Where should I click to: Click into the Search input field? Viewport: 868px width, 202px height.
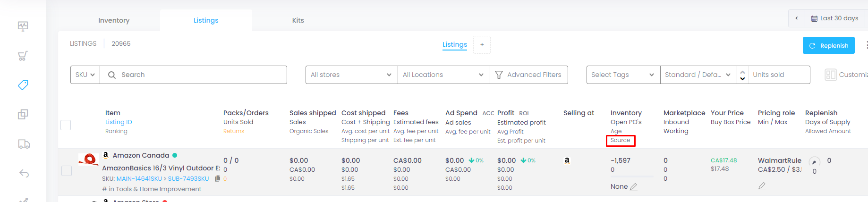[193, 75]
